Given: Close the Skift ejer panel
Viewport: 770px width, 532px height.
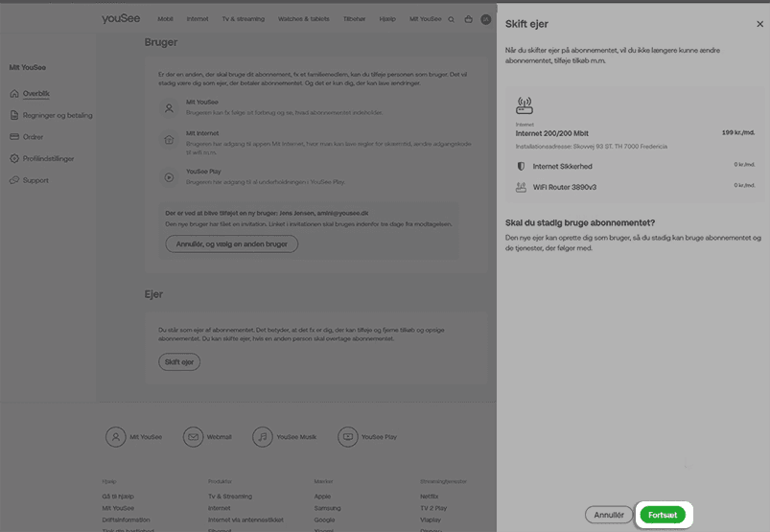Looking at the screenshot, I should click(760, 24).
